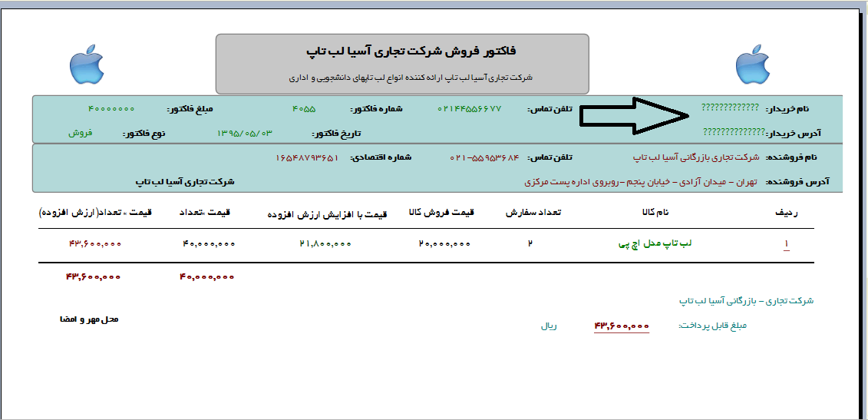Click the invoice amount ۴۰۰۰۰۰۰۰

tap(111, 108)
